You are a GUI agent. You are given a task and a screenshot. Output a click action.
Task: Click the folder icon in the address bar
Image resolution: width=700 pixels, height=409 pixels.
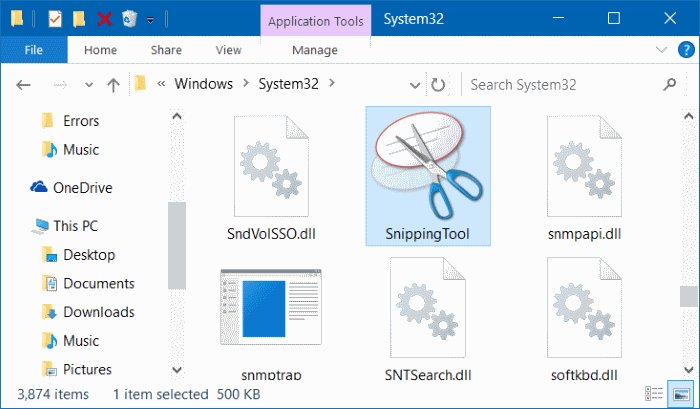(x=140, y=83)
